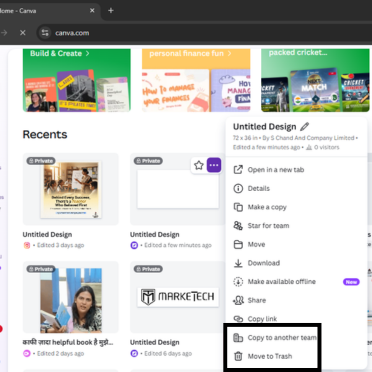The width and height of the screenshot is (372, 372).
Task: Click the offline dotted-circle download icon
Action: [238, 282]
